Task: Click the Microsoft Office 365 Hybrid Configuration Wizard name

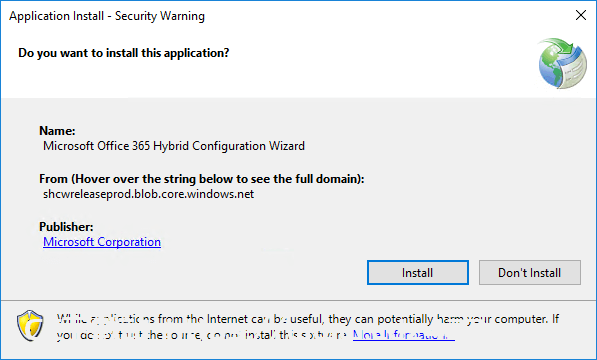Action: coord(174,146)
